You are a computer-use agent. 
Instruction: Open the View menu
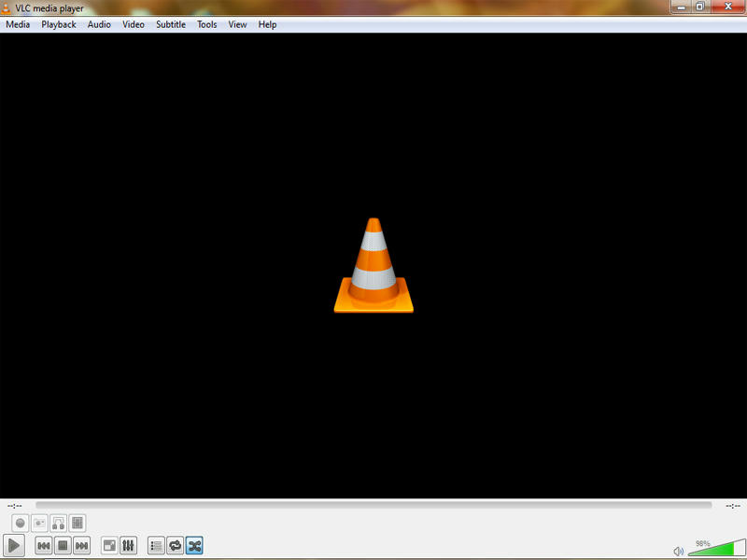click(237, 24)
